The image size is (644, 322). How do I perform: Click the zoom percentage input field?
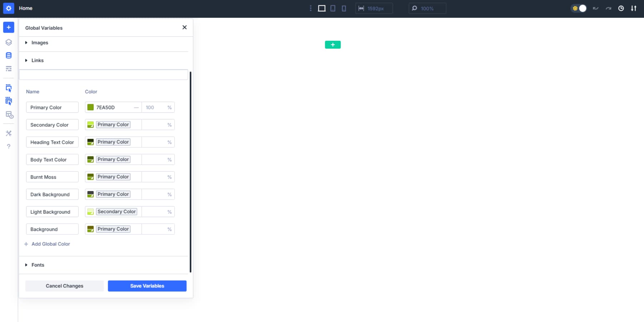click(x=431, y=8)
